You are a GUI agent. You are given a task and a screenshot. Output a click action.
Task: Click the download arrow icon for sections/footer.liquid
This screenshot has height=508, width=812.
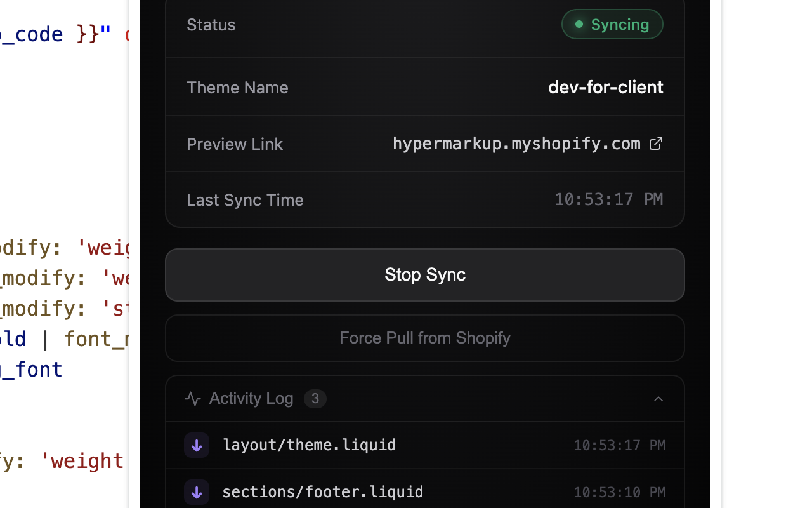point(197,492)
